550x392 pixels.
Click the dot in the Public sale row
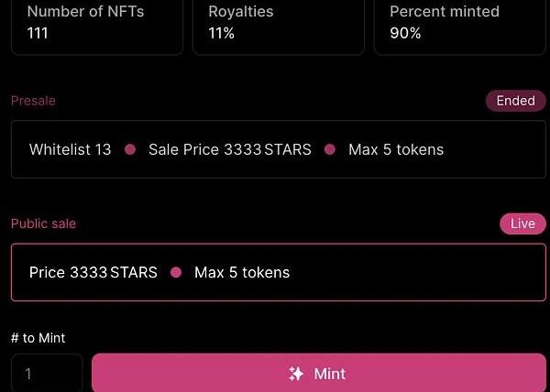coord(176,272)
